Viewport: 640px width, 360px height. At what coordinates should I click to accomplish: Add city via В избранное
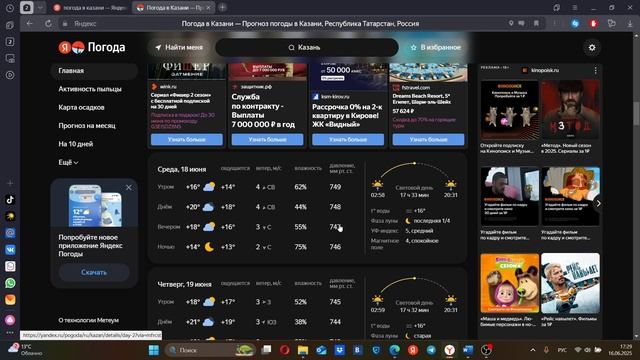(435, 47)
